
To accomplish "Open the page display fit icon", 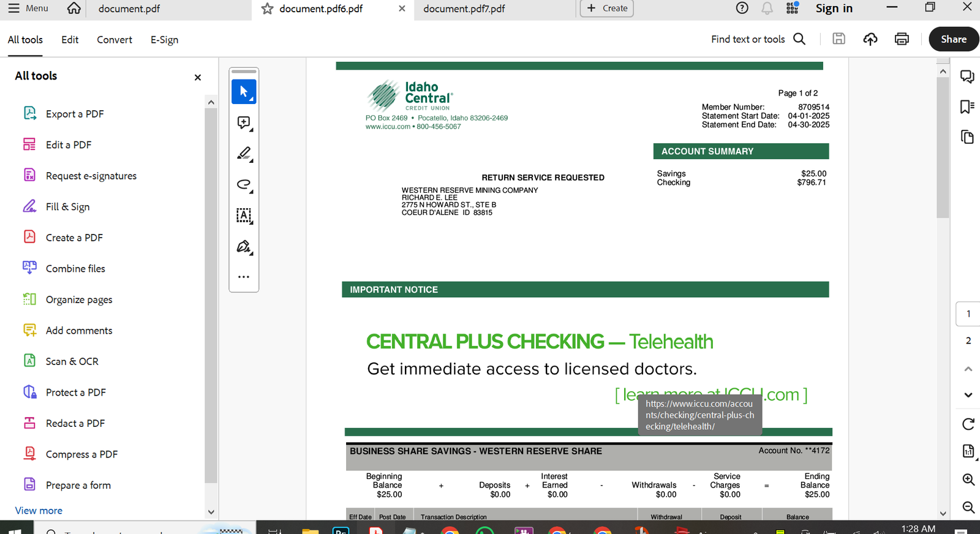I will click(968, 452).
